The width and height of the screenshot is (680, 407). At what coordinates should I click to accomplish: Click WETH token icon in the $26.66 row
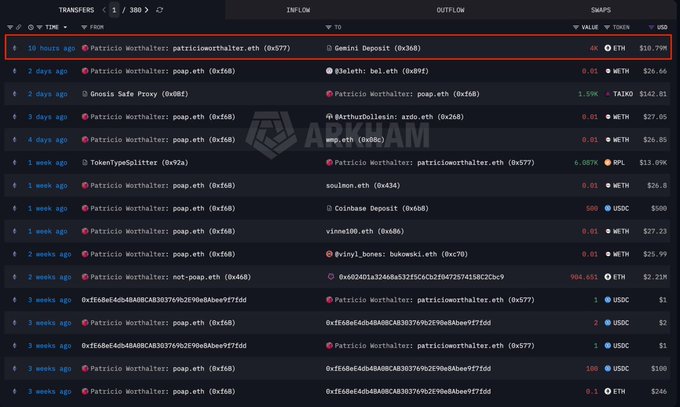click(x=608, y=71)
